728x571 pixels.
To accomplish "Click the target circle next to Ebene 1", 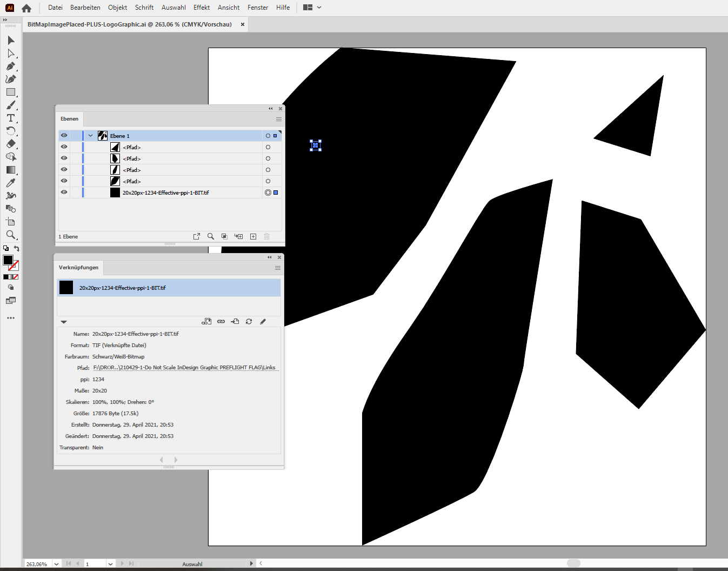I will point(267,136).
